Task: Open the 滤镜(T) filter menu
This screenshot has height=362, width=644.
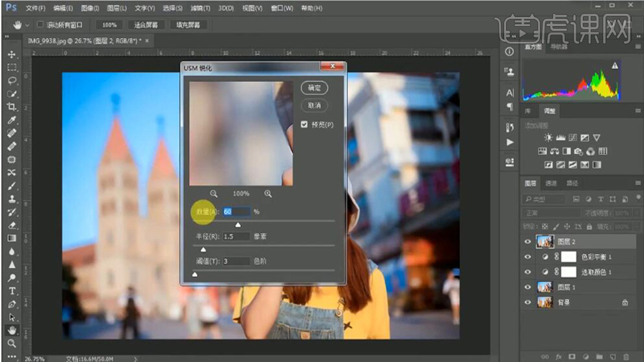Action: pos(200,8)
